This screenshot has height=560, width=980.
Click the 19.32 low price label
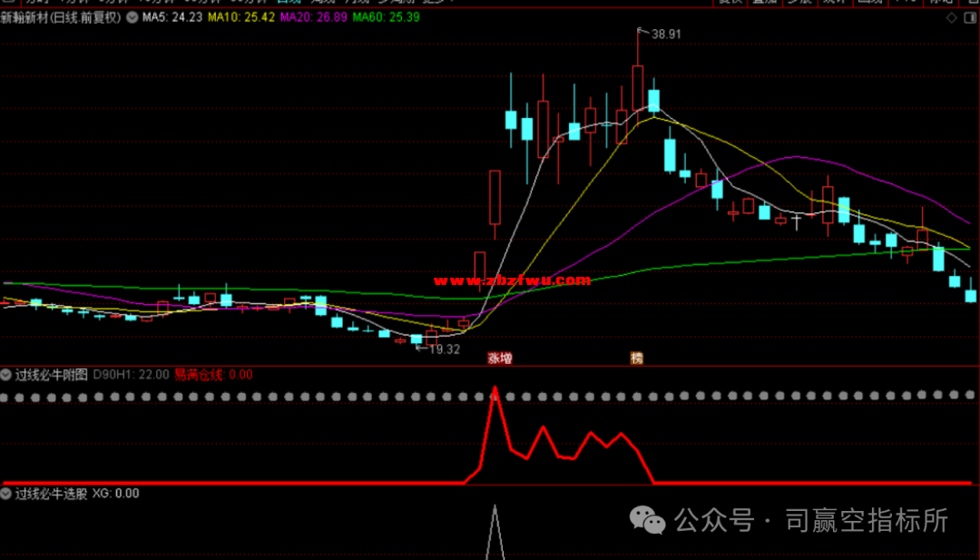445,349
